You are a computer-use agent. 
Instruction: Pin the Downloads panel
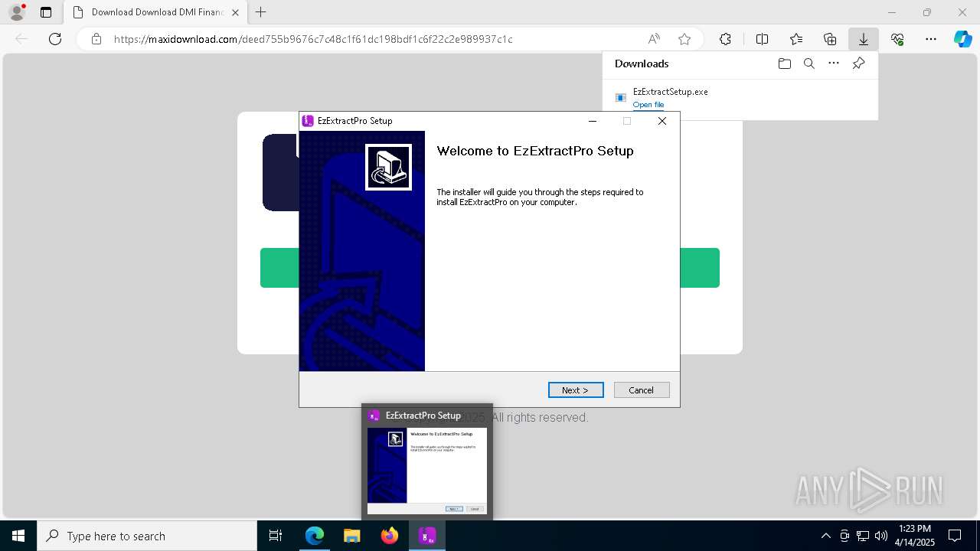click(858, 64)
